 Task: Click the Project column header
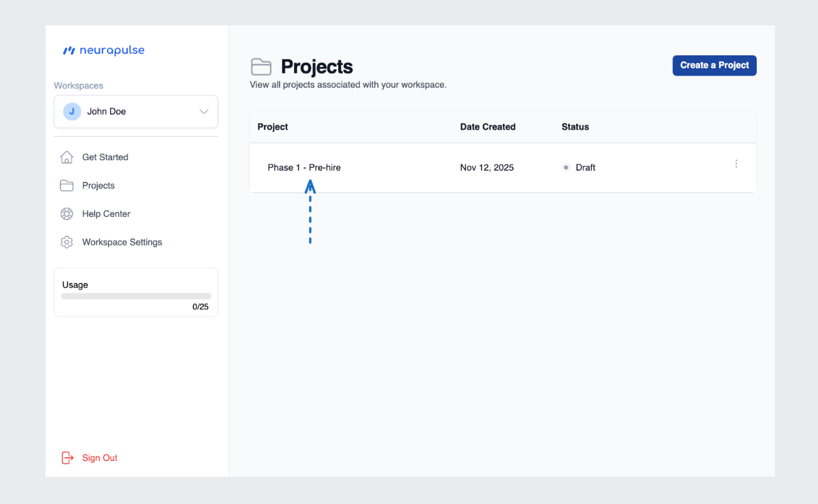click(x=272, y=127)
